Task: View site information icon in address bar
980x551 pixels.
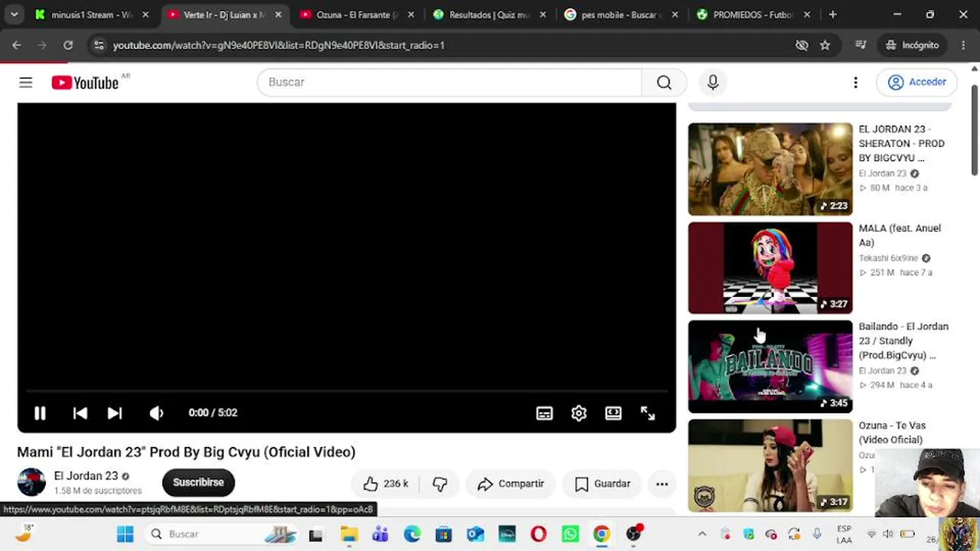Action: click(98, 45)
